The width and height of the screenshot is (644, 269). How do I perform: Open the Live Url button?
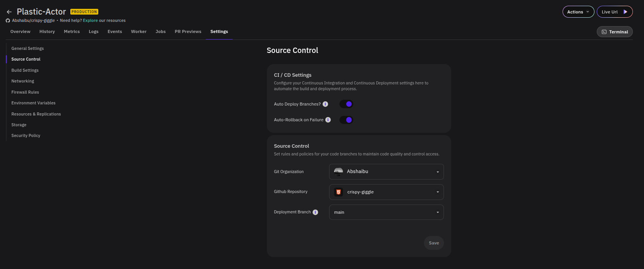(x=614, y=12)
